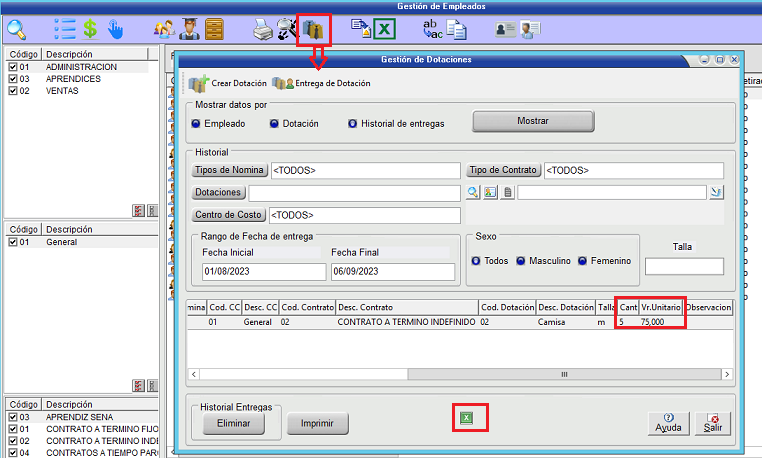Click the file cabinet icon in main toolbar

pos(215,29)
